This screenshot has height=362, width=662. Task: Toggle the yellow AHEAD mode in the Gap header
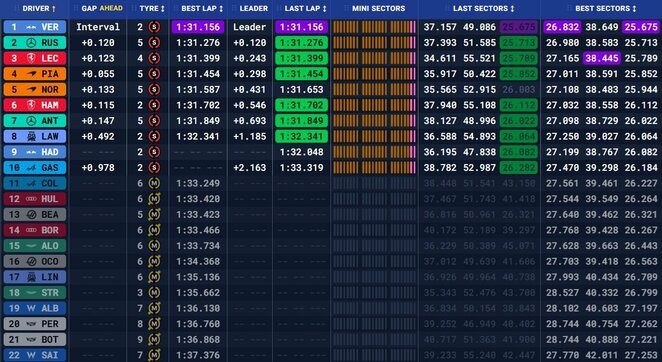tap(111, 8)
